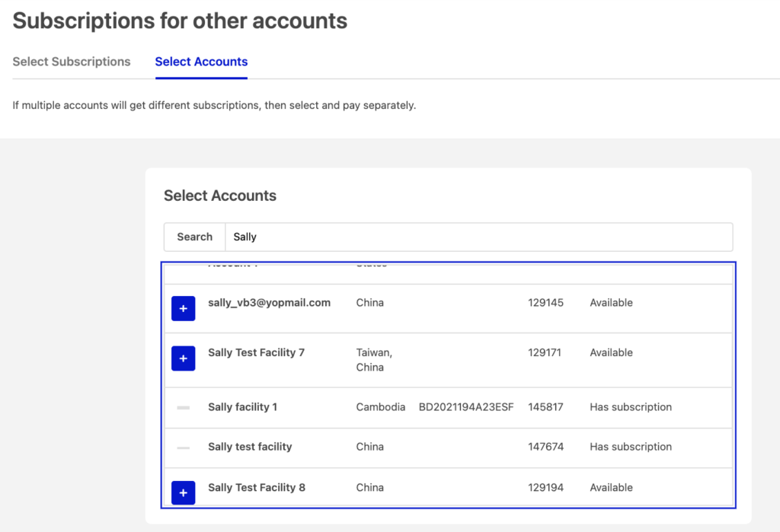780x532 pixels.
Task: Click Has subscription status for Sally test facility
Action: pyautogui.click(x=631, y=447)
